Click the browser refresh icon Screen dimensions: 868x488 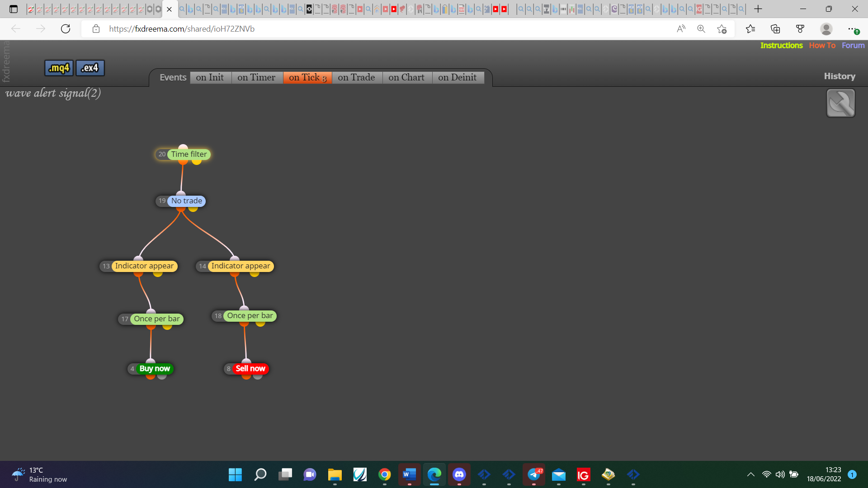[x=66, y=29]
